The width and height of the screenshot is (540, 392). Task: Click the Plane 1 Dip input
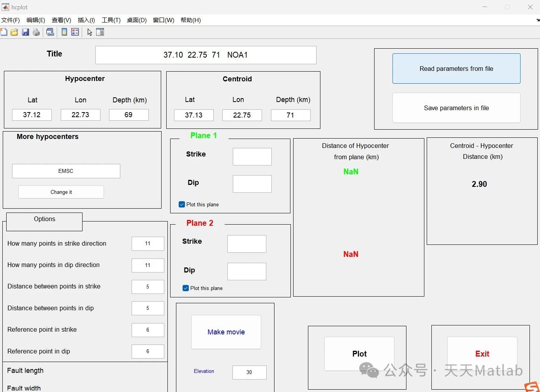(252, 184)
